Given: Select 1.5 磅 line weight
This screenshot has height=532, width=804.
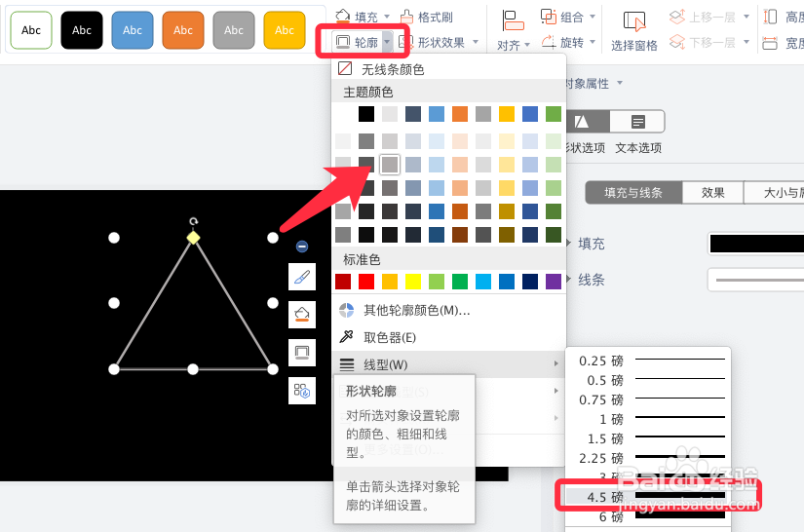Looking at the screenshot, I should [648, 438].
